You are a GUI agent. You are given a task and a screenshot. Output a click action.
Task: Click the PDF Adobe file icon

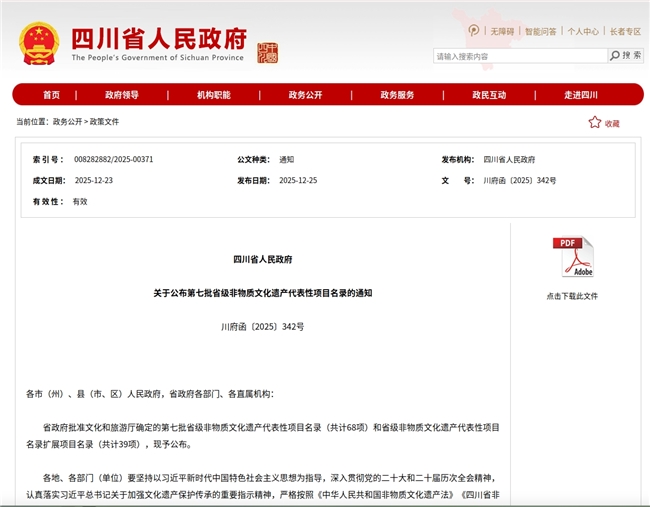[x=572, y=258]
